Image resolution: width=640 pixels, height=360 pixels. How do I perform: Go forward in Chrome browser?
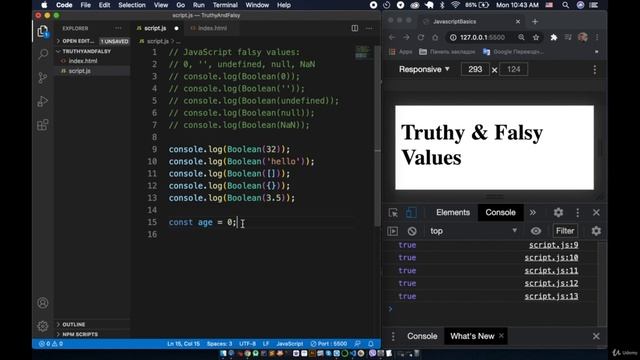pyautogui.click(x=406, y=37)
